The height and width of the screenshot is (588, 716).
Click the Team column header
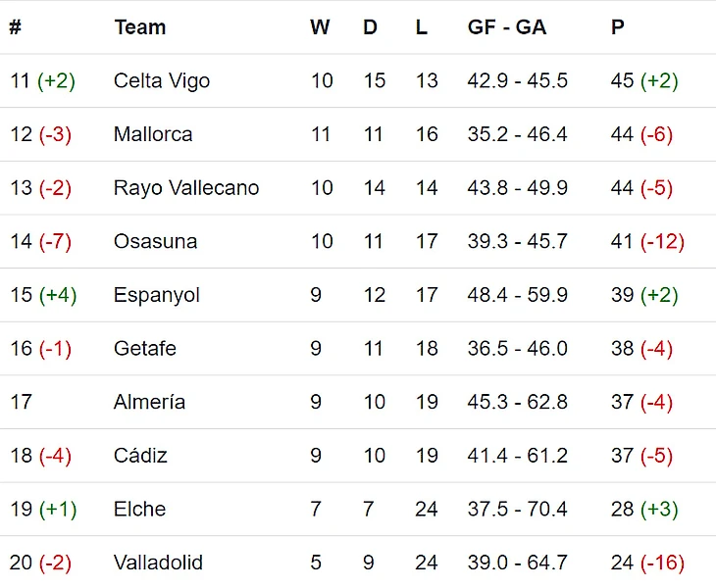point(139,27)
